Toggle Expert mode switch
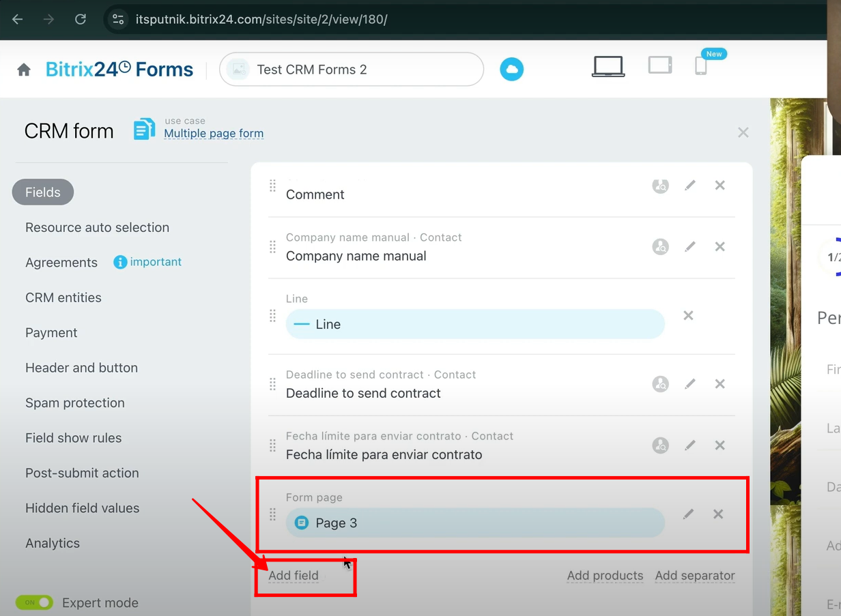The width and height of the screenshot is (841, 616). (x=34, y=602)
